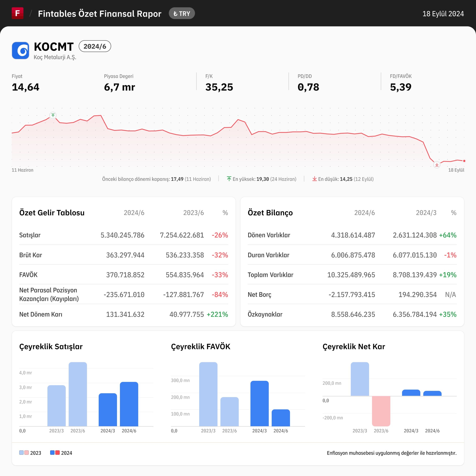Click the TRY currency badge
This screenshot has width=476, height=476.
pyautogui.click(x=182, y=14)
